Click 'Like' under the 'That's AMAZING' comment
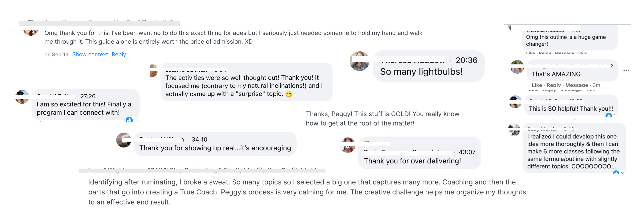The width and height of the screenshot is (644, 215). pyautogui.click(x=537, y=85)
